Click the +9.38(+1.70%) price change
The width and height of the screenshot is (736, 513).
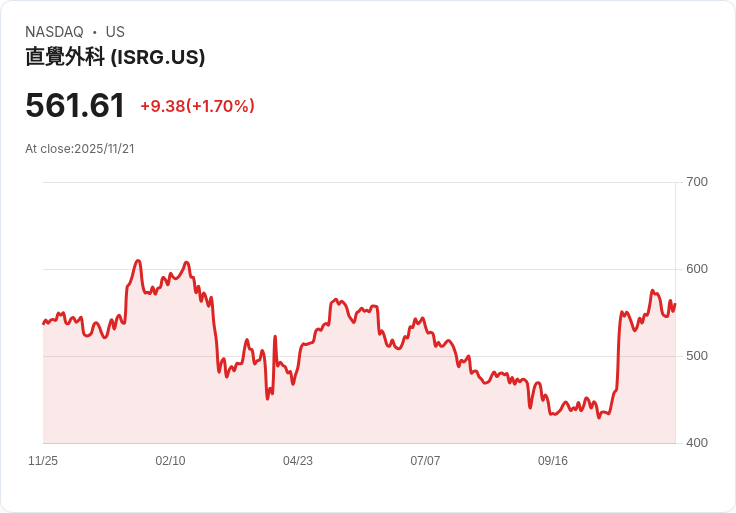[x=197, y=106]
